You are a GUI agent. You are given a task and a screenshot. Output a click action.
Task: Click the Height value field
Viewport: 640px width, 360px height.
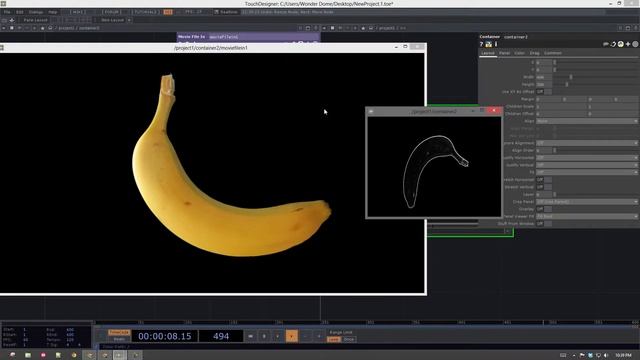coord(544,84)
